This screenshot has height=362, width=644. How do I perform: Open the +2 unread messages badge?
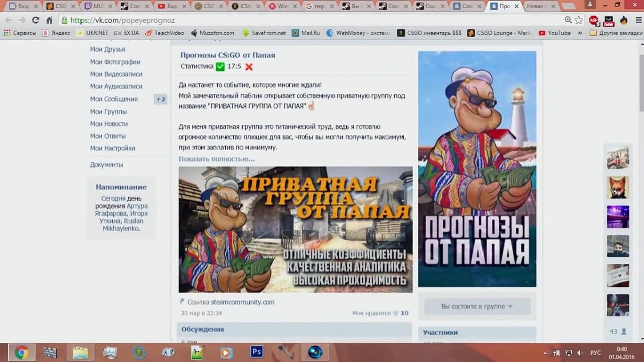point(160,99)
